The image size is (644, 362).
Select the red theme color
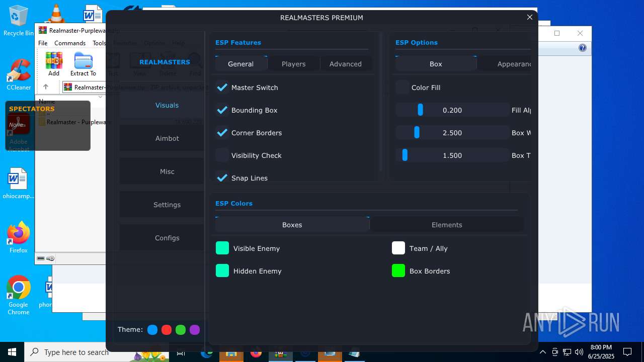[x=167, y=330]
